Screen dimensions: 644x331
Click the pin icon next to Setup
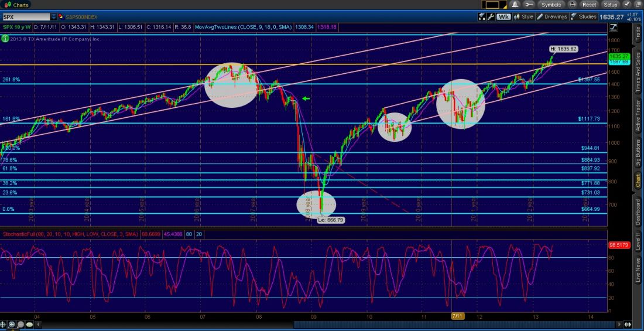626,5
